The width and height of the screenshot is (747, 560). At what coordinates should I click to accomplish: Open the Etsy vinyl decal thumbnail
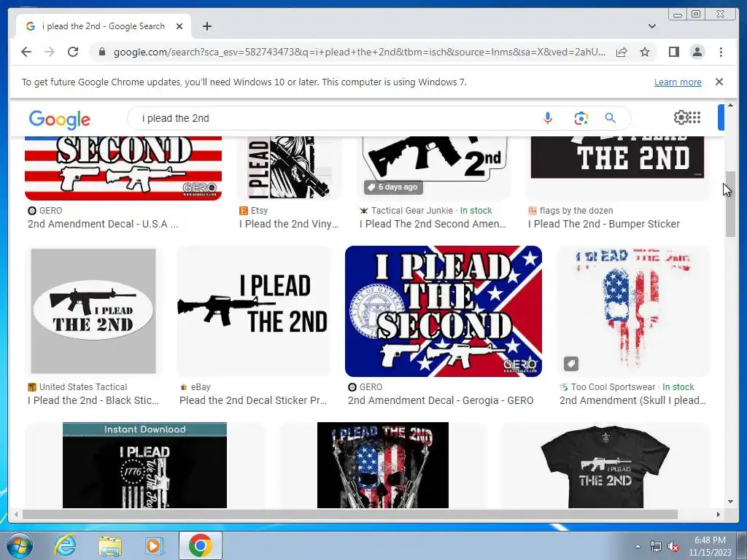click(290, 168)
